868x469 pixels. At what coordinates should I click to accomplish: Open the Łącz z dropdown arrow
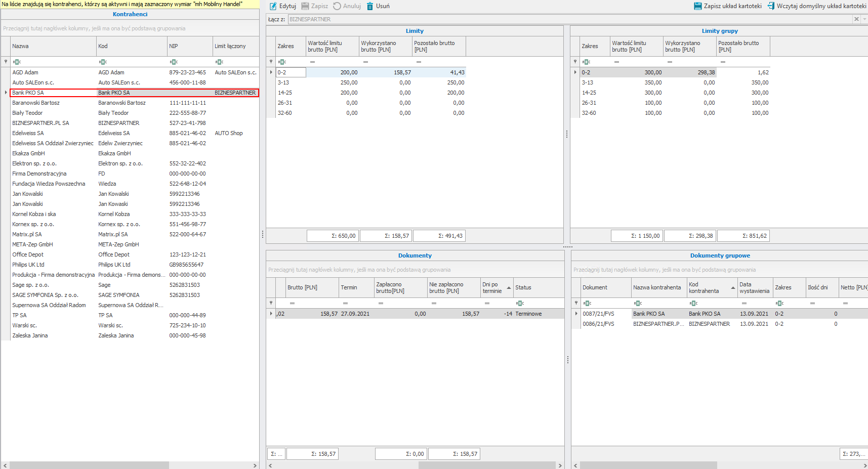(x=864, y=19)
